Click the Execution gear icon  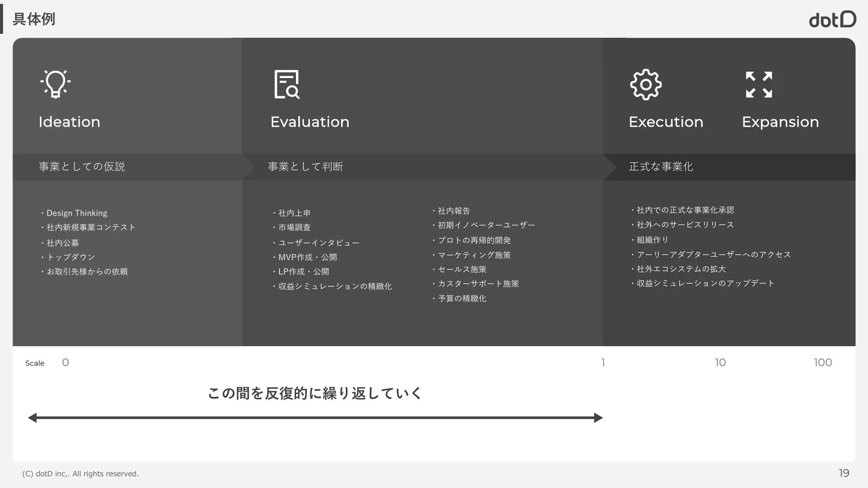[x=646, y=85]
